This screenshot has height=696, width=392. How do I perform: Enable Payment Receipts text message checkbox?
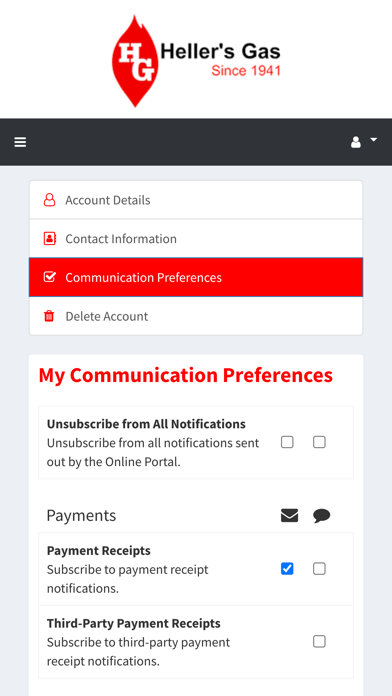(x=319, y=569)
